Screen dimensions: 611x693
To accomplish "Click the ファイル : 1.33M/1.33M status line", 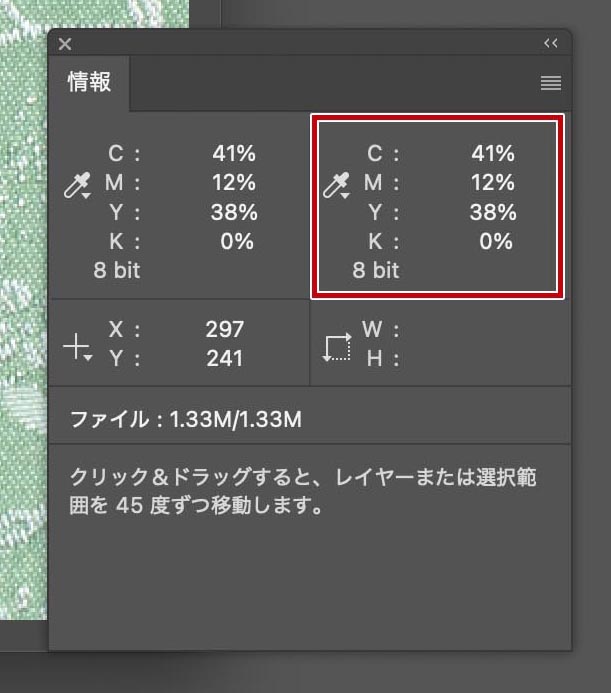I will coord(186,419).
